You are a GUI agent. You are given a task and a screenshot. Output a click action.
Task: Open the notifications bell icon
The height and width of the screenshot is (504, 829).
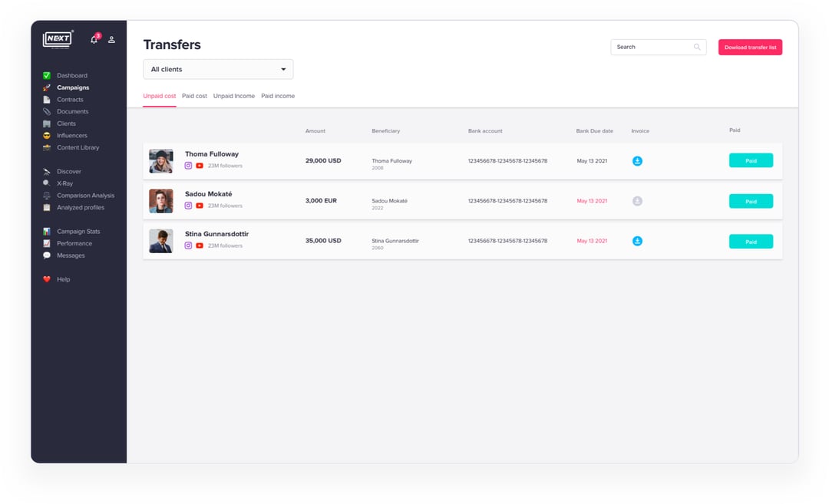(94, 39)
